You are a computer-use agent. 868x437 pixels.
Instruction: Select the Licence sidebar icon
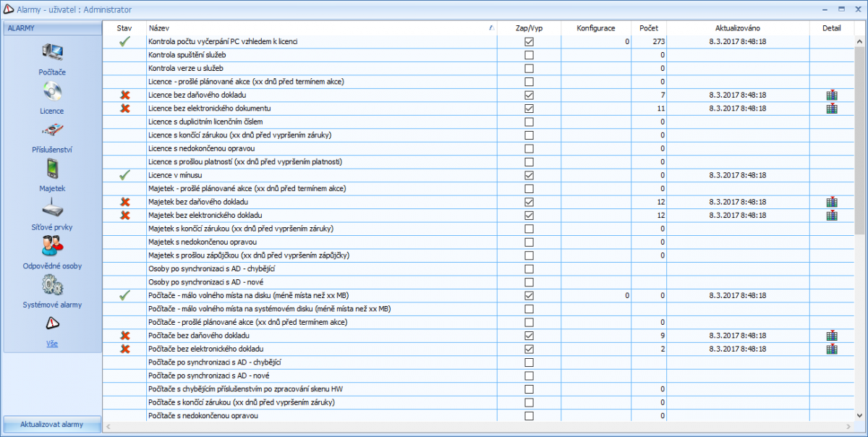[x=52, y=92]
